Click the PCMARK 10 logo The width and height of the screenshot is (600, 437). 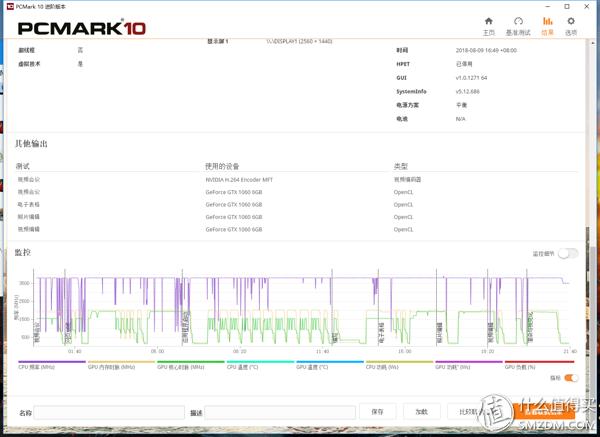point(82,28)
